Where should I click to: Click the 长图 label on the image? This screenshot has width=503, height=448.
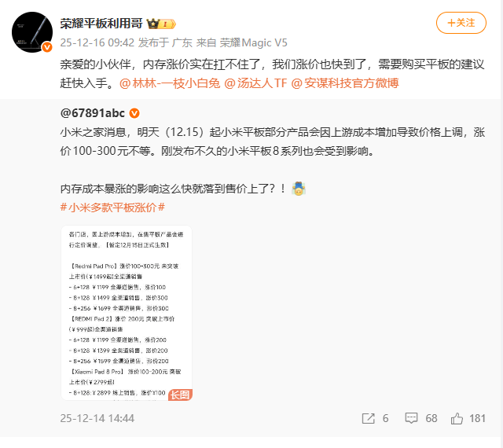(180, 395)
